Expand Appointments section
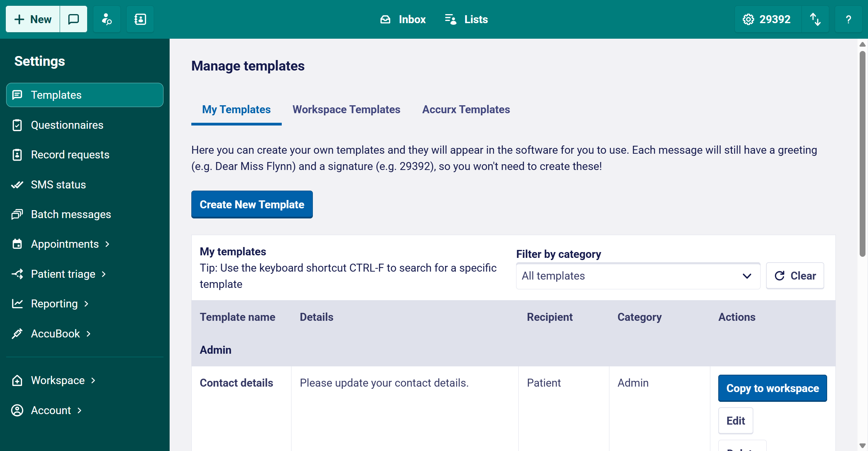This screenshot has width=868, height=451. tap(85, 244)
